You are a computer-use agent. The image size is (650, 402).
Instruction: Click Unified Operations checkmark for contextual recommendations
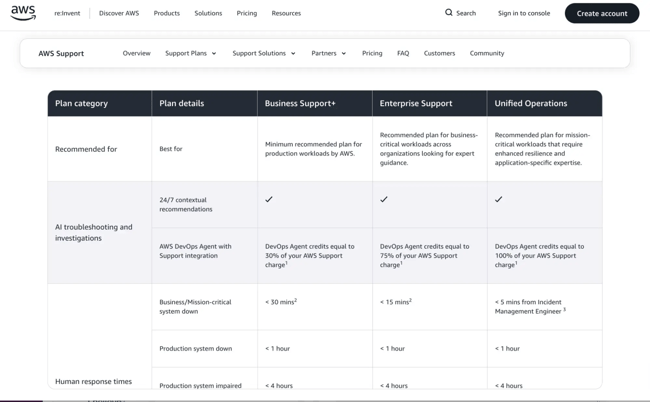[x=499, y=199]
